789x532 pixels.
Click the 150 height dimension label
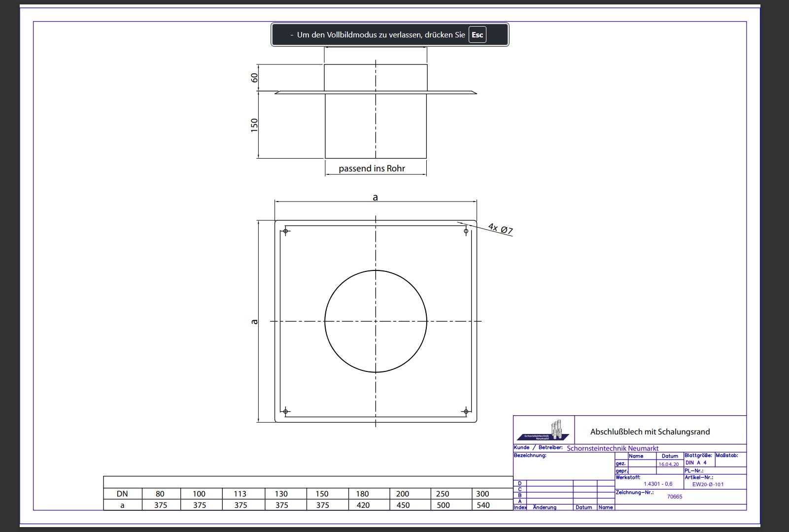pos(254,125)
